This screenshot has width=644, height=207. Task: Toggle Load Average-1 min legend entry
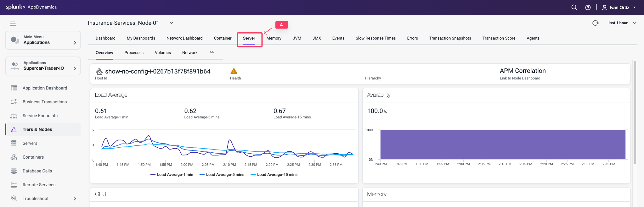(172, 175)
